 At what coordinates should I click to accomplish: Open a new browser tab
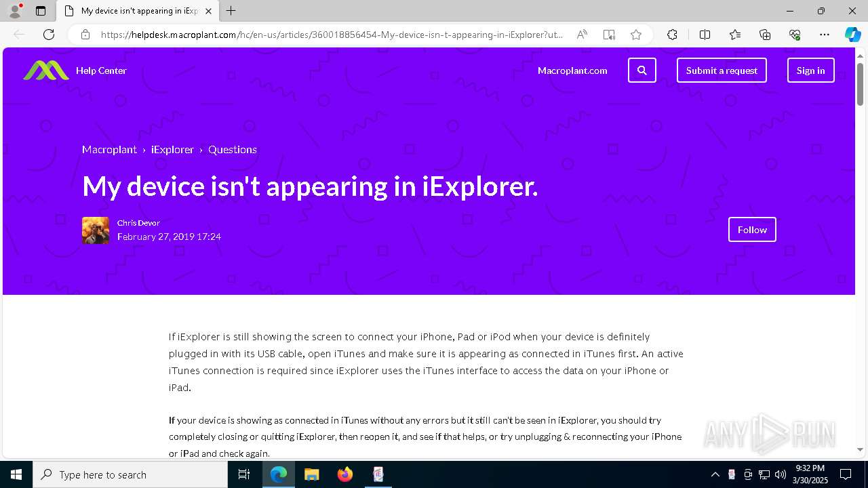tap(231, 11)
